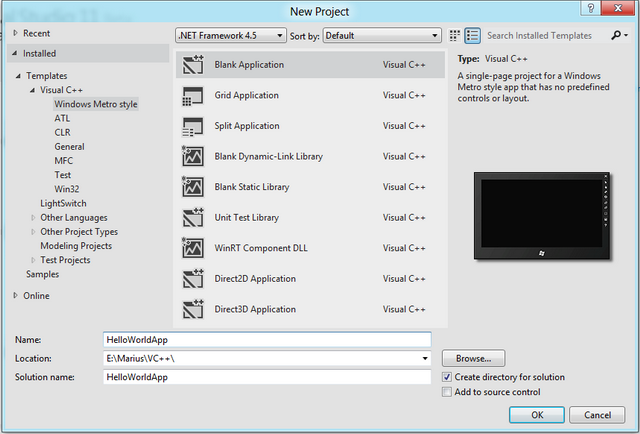
Task: Select Blank Dynamic-Link Library template name
Action: [x=269, y=156]
